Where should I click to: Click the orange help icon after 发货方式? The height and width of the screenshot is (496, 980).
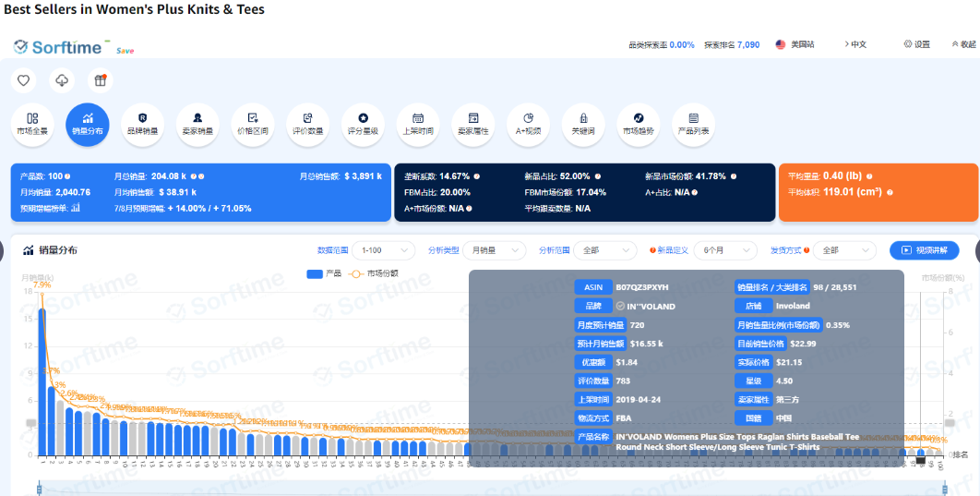click(x=807, y=250)
